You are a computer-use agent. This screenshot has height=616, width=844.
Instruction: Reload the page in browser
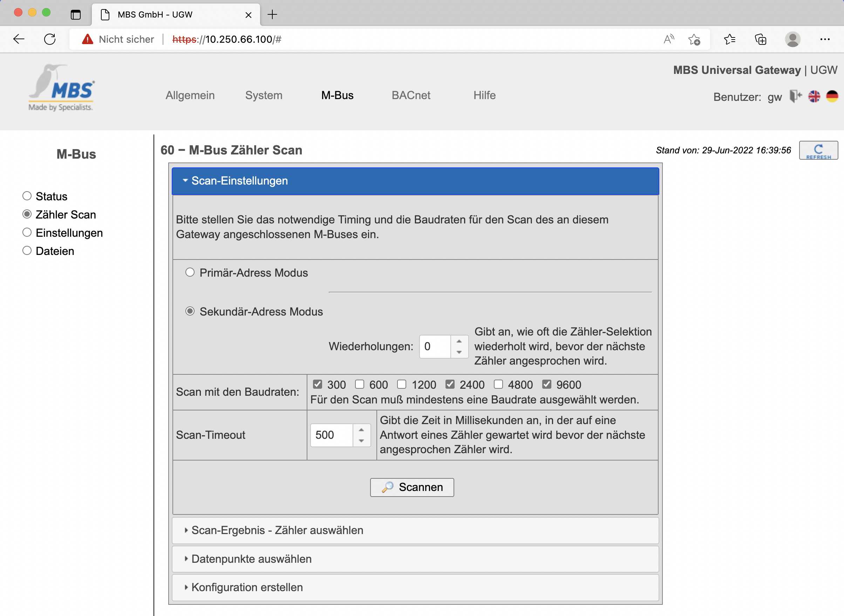point(50,39)
